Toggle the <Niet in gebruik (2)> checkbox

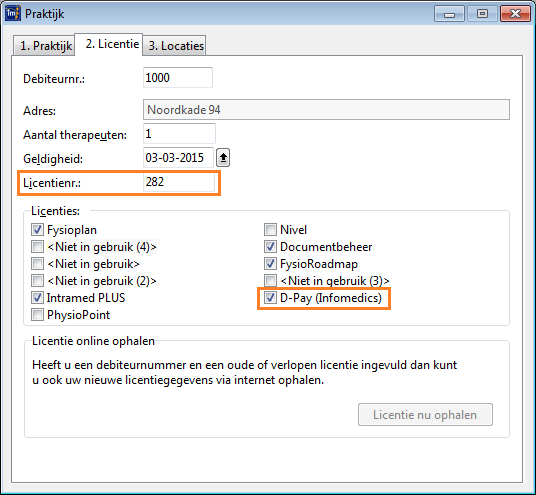[37, 281]
